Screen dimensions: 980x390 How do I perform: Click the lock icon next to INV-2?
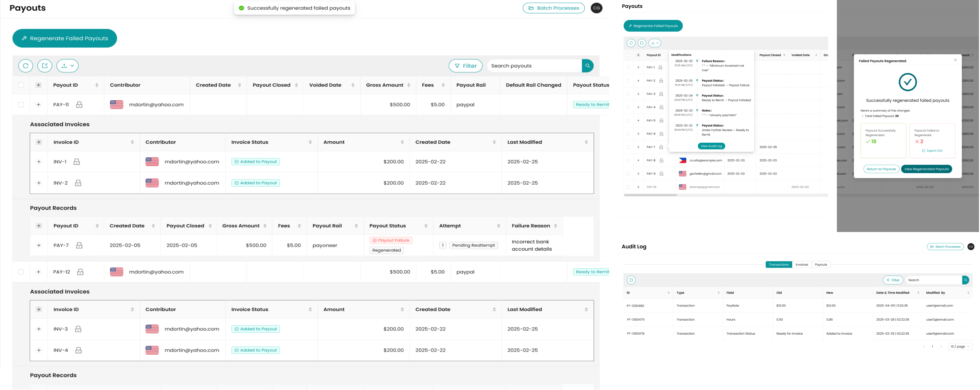tap(78, 183)
